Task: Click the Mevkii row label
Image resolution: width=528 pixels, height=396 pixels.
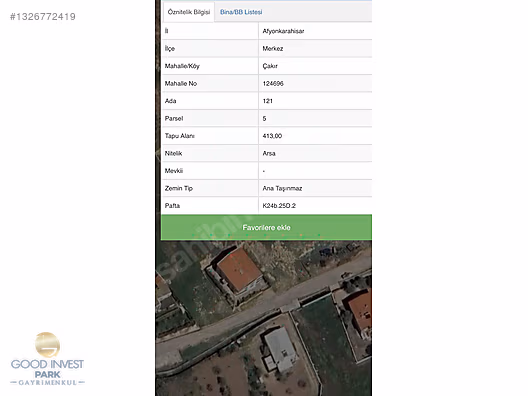Action: (174, 171)
